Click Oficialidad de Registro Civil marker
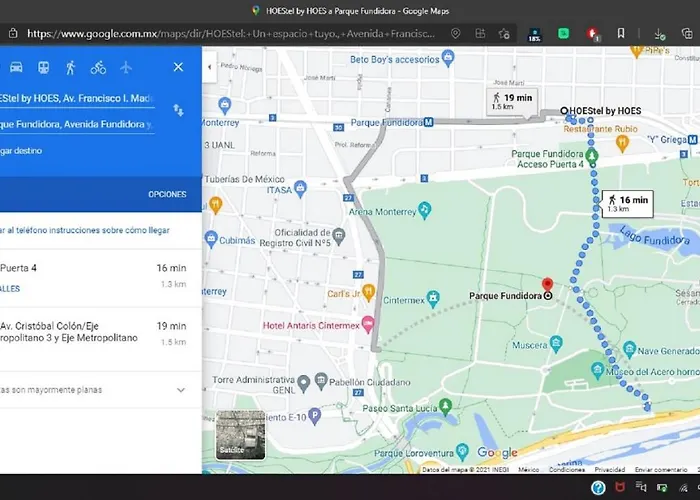The width and height of the screenshot is (700, 500). (339, 237)
